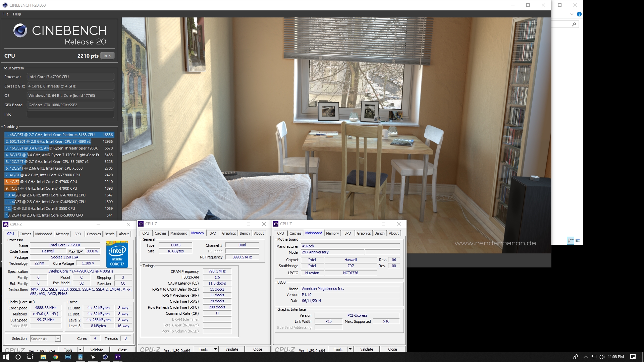Open Cortana search circle on taskbar
This screenshot has height=362, width=644.
tap(18, 357)
